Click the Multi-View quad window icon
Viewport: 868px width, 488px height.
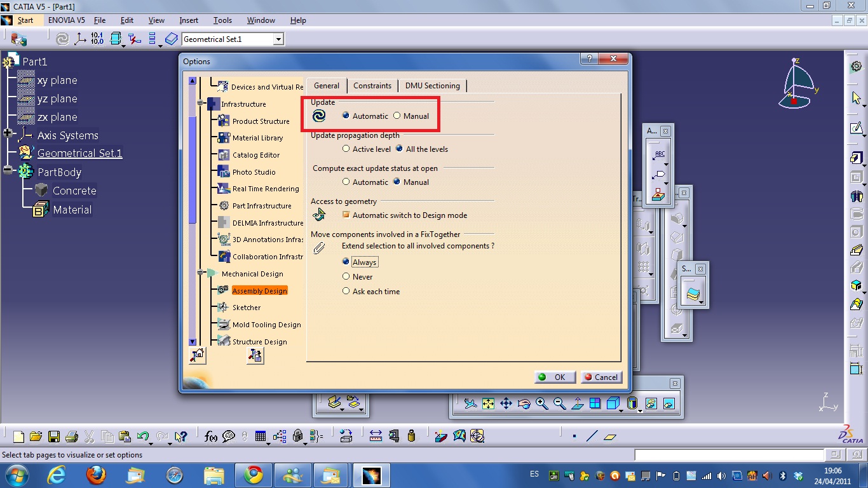pyautogui.click(x=595, y=403)
